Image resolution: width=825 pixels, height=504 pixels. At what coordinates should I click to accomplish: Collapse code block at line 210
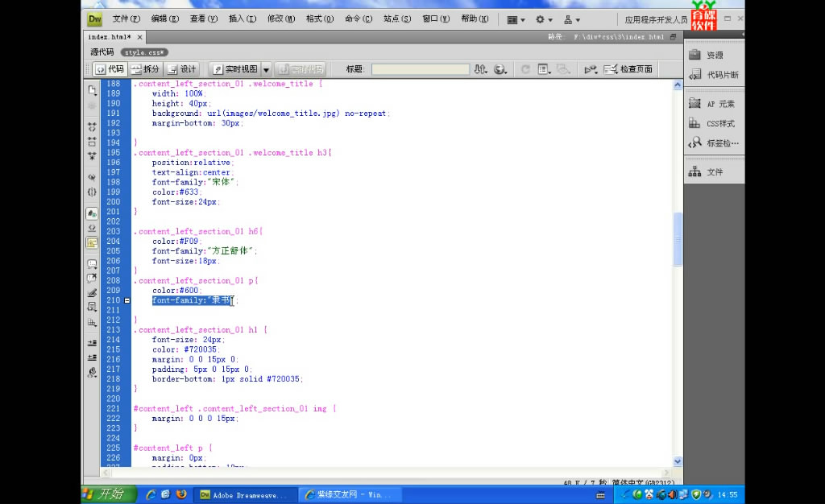pyautogui.click(x=126, y=300)
